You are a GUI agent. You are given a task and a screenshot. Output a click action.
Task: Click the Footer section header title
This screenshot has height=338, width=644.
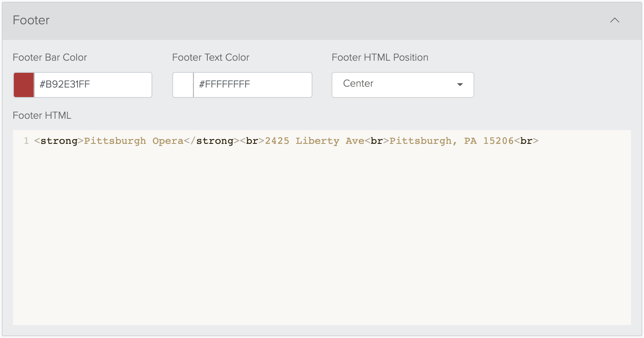[31, 20]
